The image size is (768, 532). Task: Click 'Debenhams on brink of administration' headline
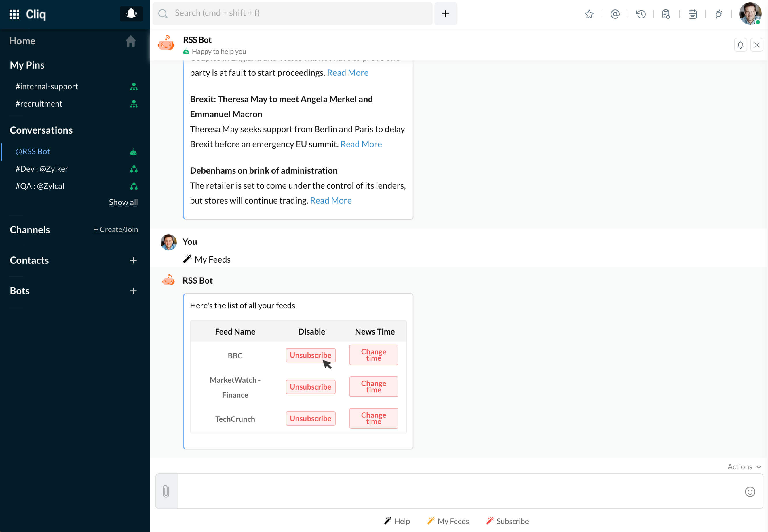263,171
